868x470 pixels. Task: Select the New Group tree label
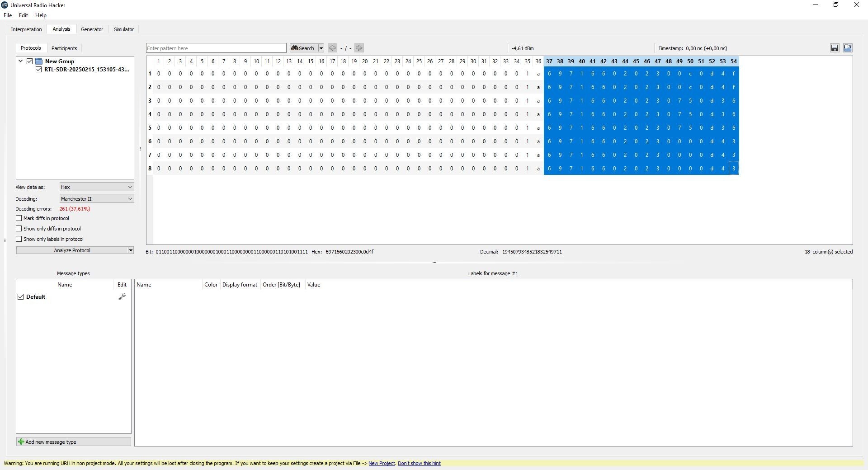59,61
